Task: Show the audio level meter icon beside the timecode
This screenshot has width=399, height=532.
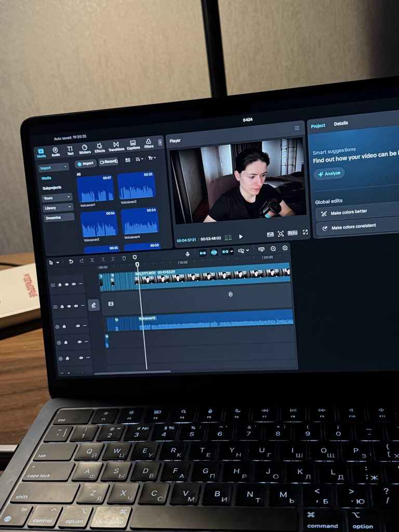Action: 228,237
